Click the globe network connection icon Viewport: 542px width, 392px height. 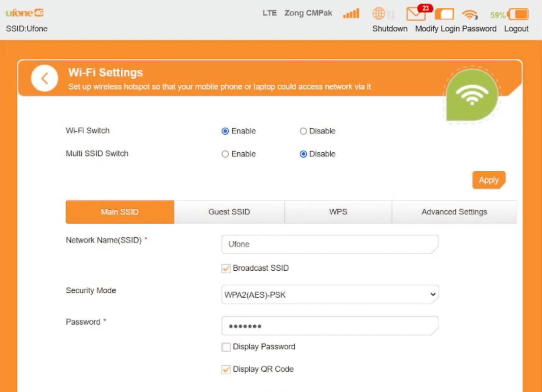[379, 14]
